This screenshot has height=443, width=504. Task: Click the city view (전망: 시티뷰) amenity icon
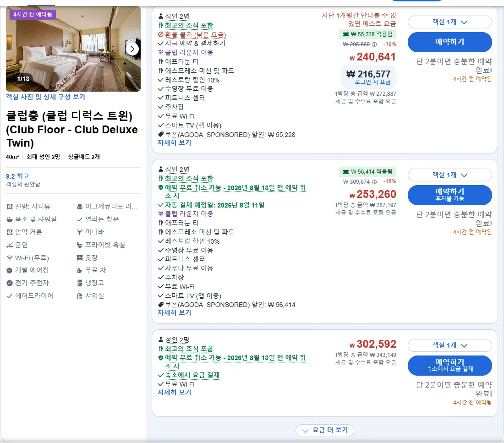(x=10, y=207)
